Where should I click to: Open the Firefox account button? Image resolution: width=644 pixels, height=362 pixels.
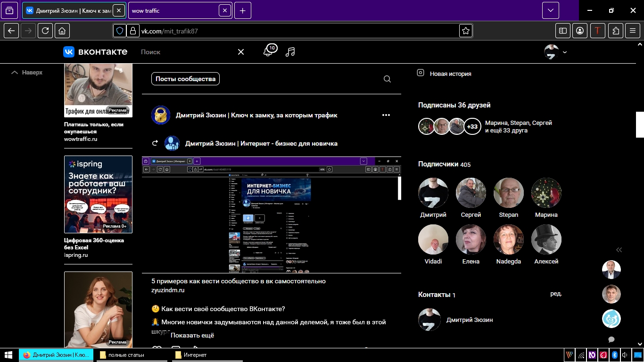click(580, 31)
